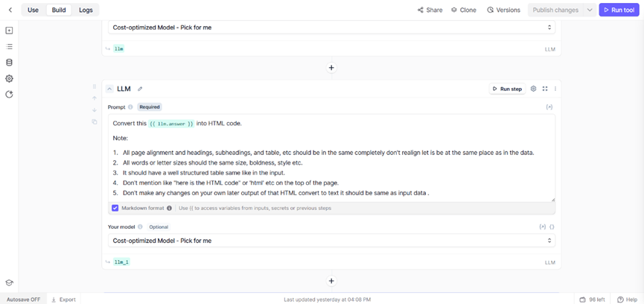Add a step above the LLM step

(x=331, y=67)
